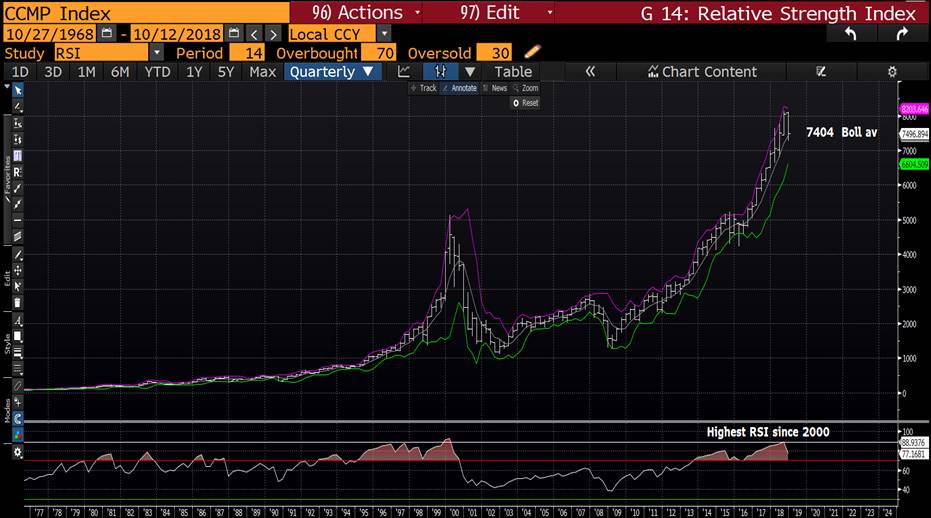This screenshot has width=931, height=518.
Task: Go to next date range arrow
Action: 273,34
